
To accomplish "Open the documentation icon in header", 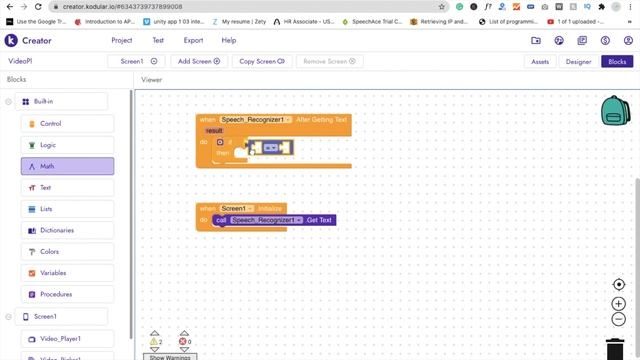I will click(582, 40).
